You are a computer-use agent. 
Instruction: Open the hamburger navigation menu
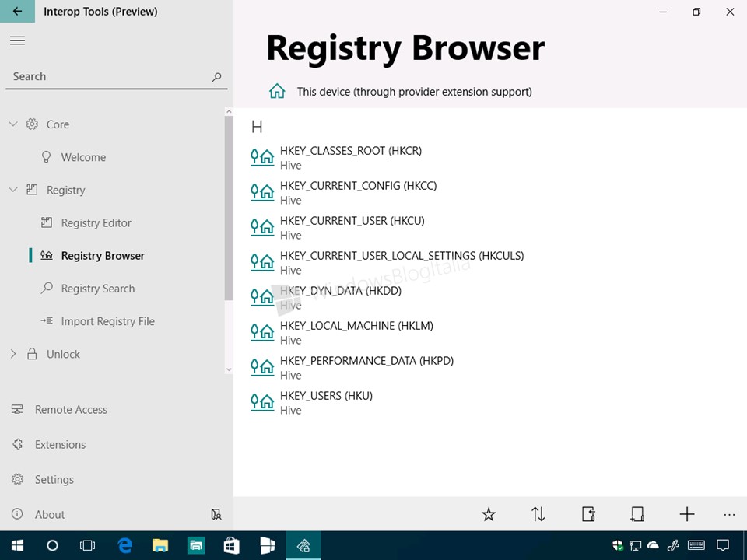(x=18, y=40)
